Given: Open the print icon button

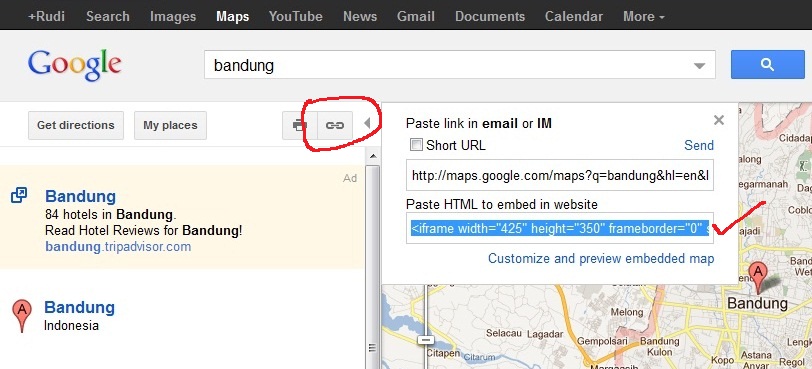Looking at the screenshot, I should point(300,125).
